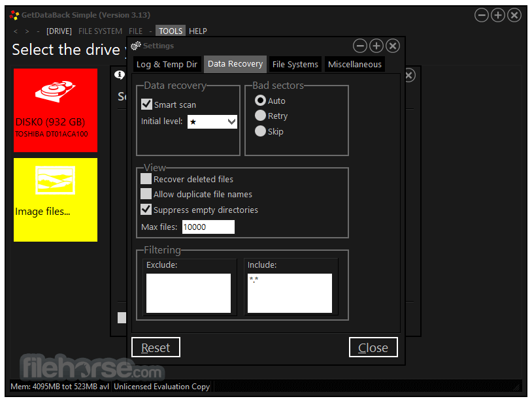Open the Image files... tile
The height and width of the screenshot is (401, 532).
pos(56,200)
